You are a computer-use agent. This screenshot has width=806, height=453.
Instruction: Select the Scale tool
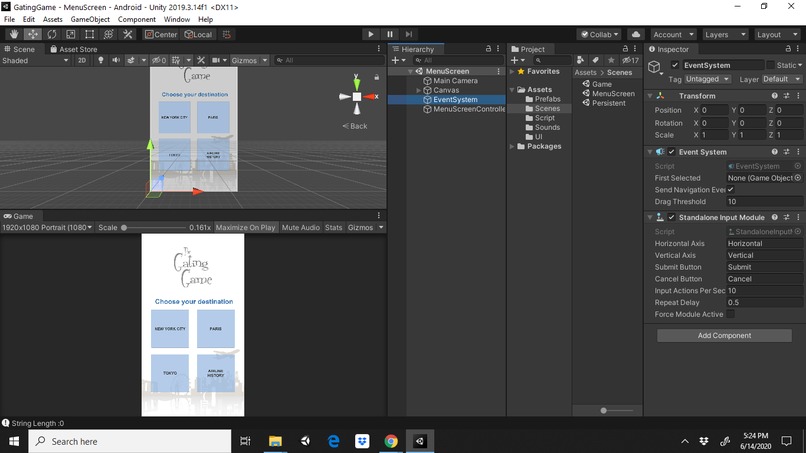pyautogui.click(x=70, y=34)
